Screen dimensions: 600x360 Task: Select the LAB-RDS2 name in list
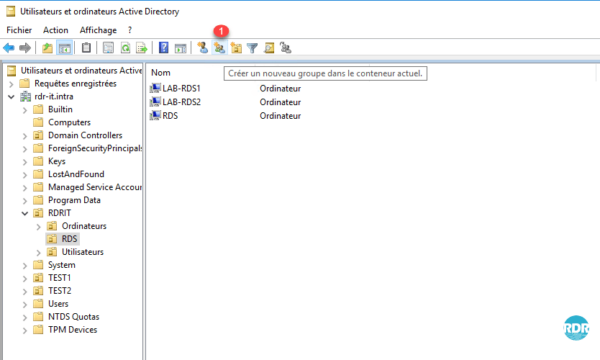[181, 102]
